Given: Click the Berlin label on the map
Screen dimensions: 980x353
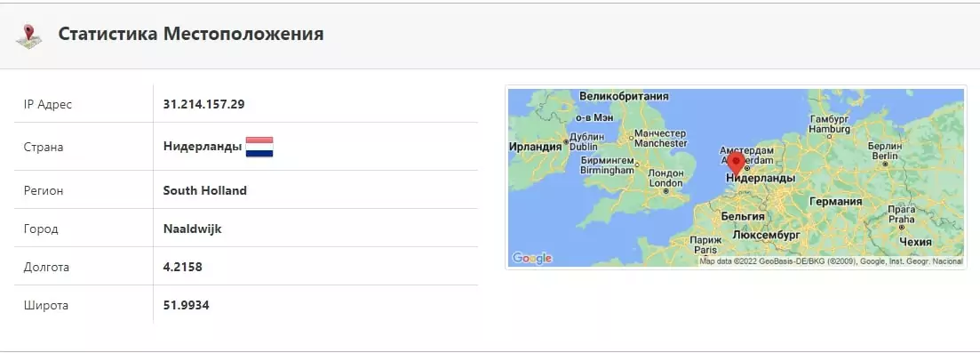Looking at the screenshot, I should tap(884, 151).
